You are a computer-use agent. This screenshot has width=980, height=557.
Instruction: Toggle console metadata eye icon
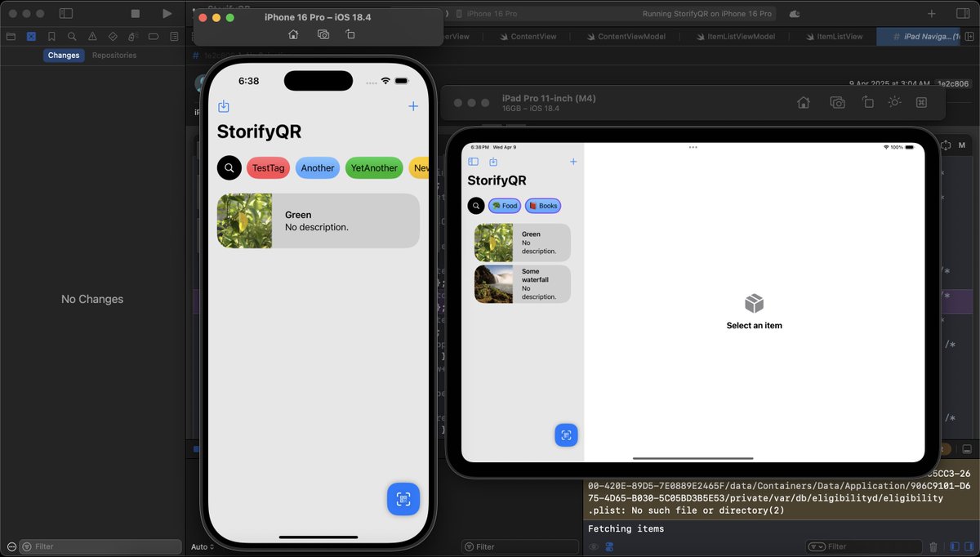(594, 546)
